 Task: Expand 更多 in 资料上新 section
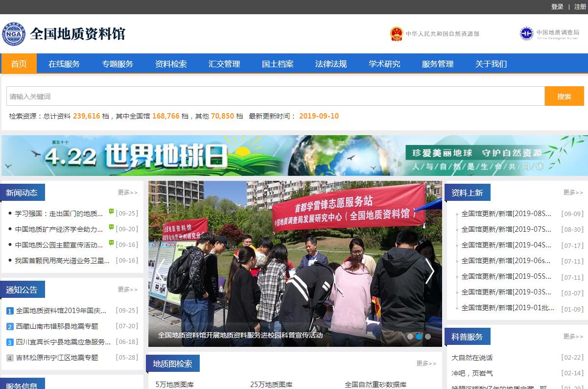tap(573, 193)
